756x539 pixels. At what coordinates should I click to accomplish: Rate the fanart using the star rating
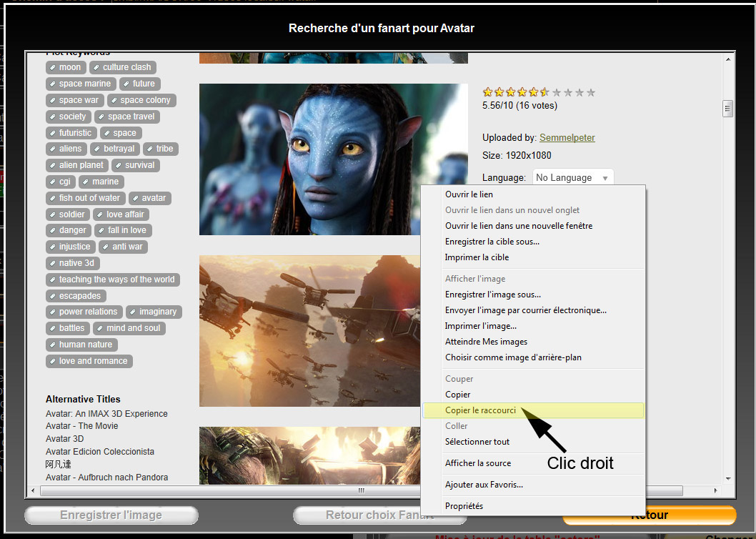[x=539, y=92]
